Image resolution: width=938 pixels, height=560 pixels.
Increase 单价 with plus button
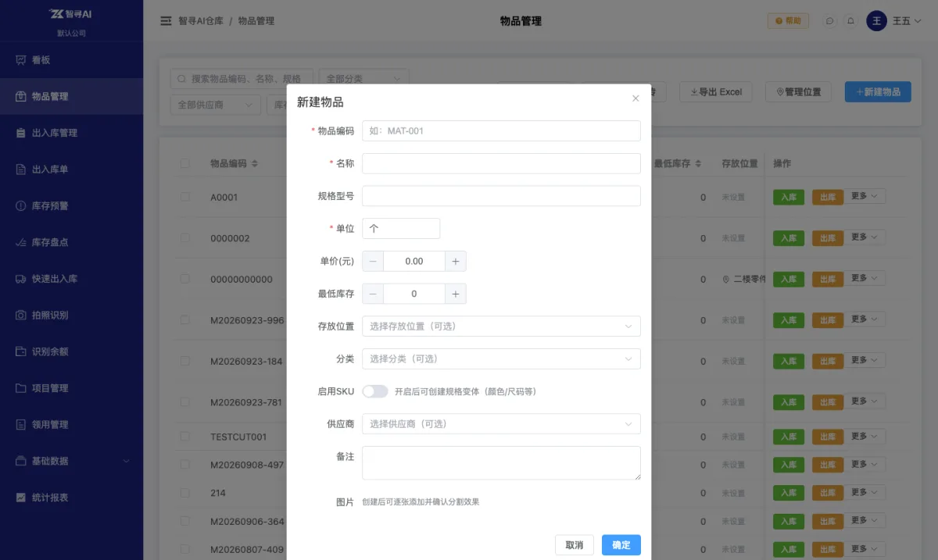pos(456,262)
